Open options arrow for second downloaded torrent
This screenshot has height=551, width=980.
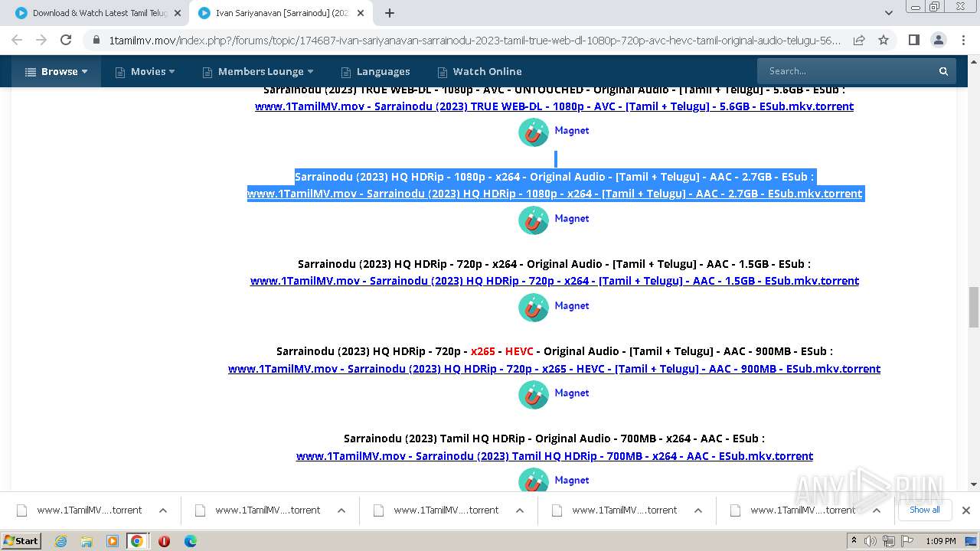pyautogui.click(x=341, y=510)
